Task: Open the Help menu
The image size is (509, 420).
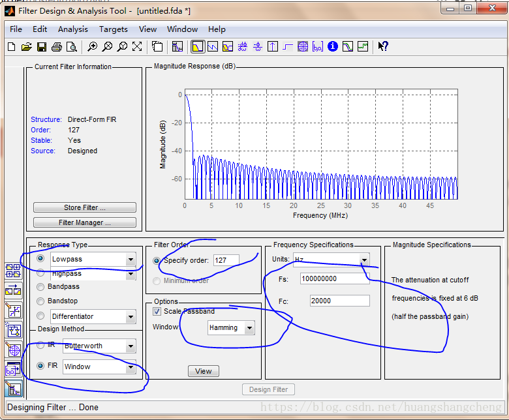Action: [x=217, y=29]
